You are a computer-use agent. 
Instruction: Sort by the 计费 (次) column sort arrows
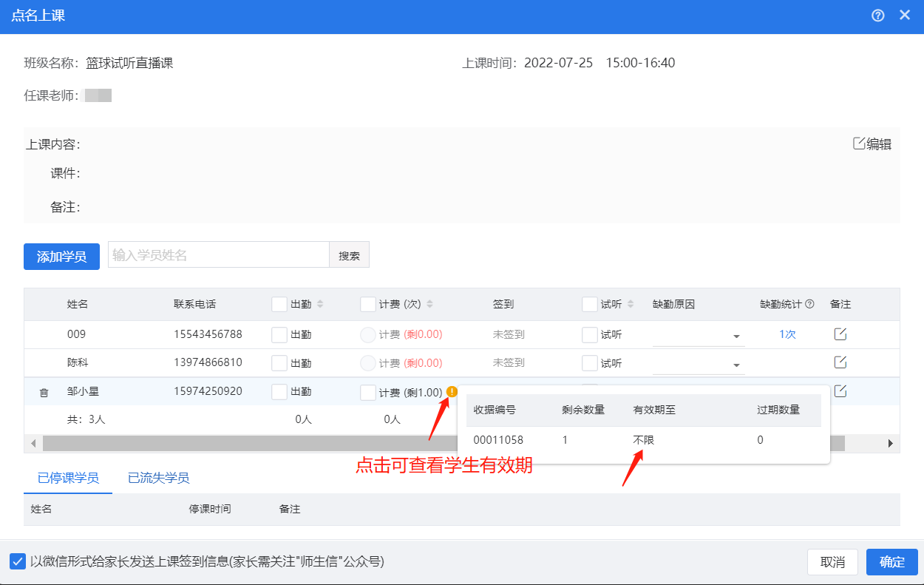[x=430, y=304]
